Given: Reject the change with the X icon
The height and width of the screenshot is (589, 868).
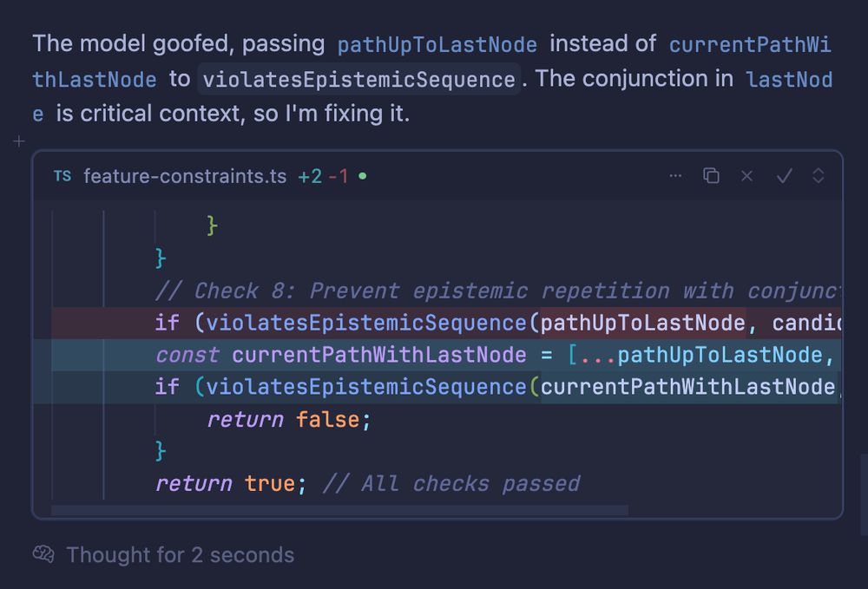Looking at the screenshot, I should point(746,176).
